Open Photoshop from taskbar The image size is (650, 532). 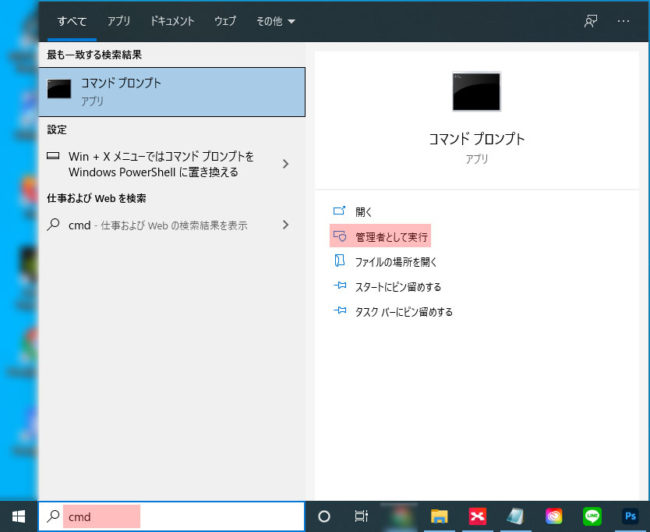pyautogui.click(x=631, y=516)
